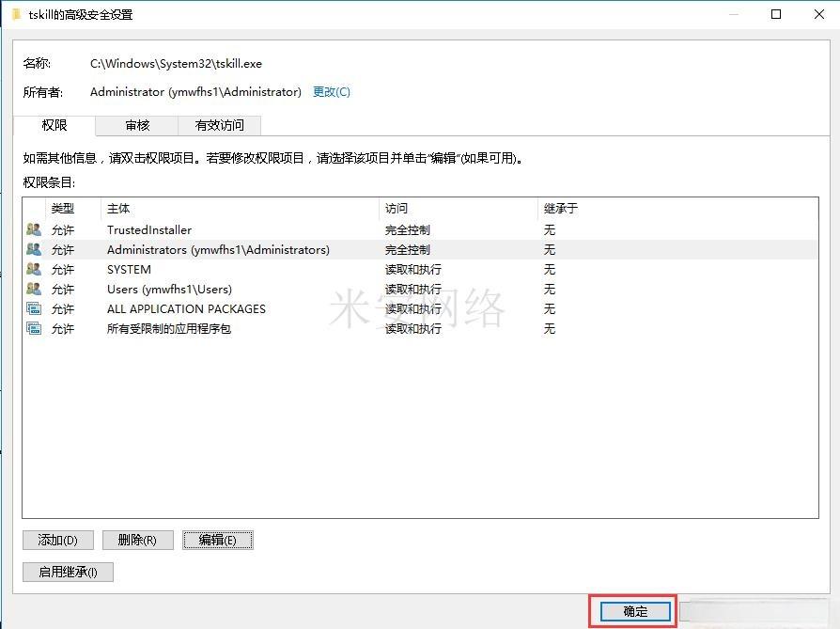Close the tskill security settings window

(819, 14)
